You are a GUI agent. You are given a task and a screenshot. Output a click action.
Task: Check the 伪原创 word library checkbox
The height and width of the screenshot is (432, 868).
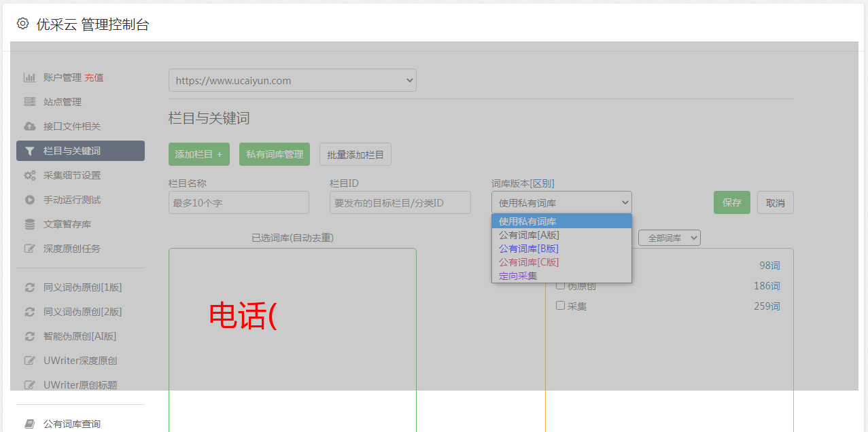point(560,286)
